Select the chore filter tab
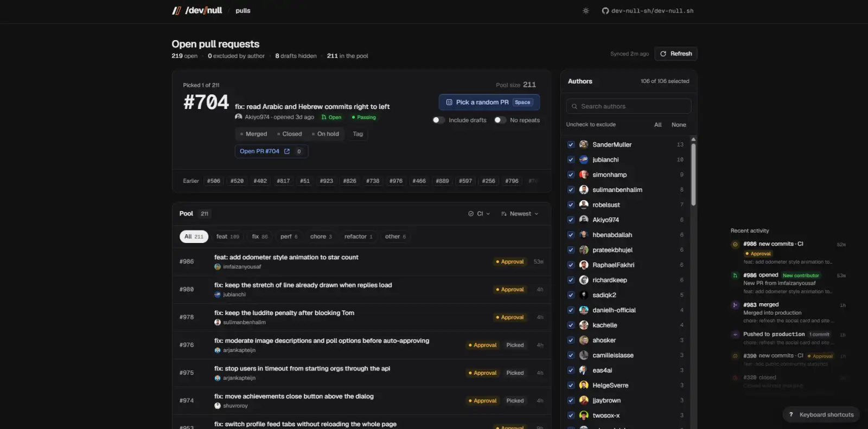The image size is (868, 429). [321, 236]
